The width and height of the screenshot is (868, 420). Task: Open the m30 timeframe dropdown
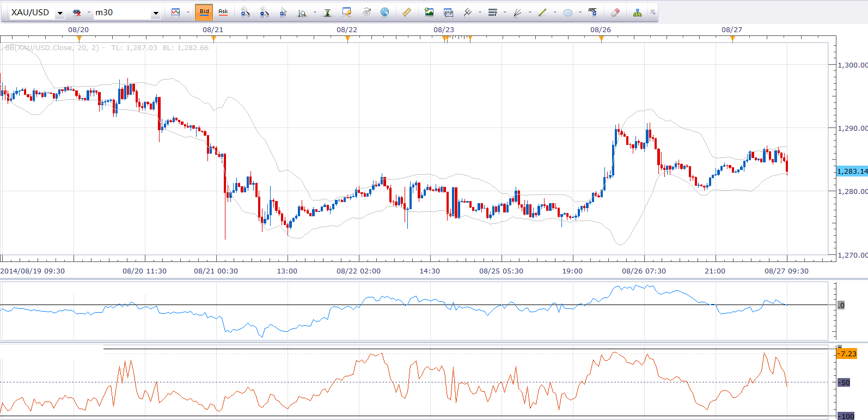[x=156, y=13]
